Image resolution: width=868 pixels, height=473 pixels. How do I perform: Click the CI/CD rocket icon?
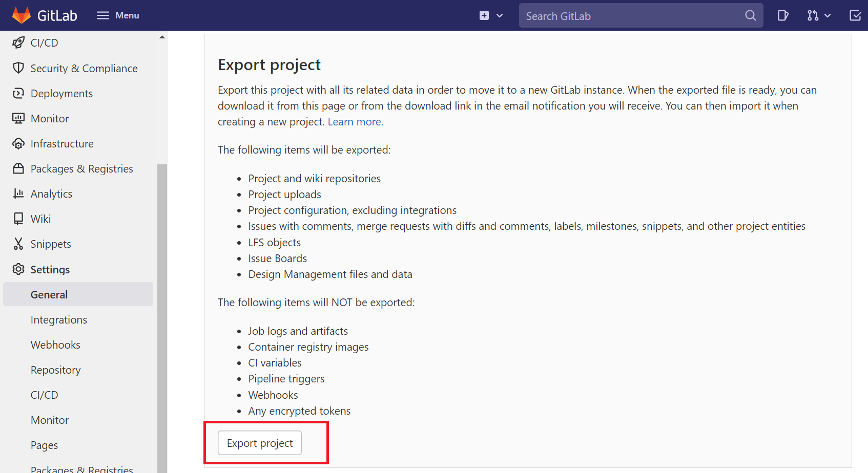[x=18, y=42]
